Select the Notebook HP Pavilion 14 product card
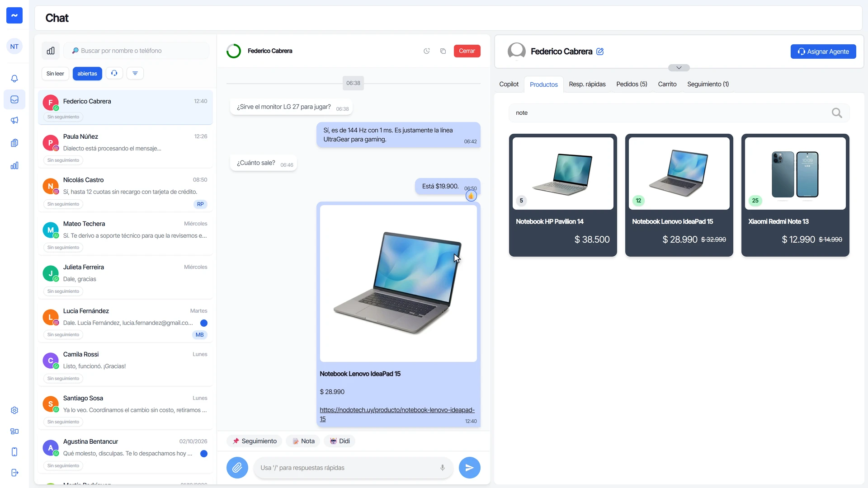This screenshot has height=488, width=868. coord(563,195)
